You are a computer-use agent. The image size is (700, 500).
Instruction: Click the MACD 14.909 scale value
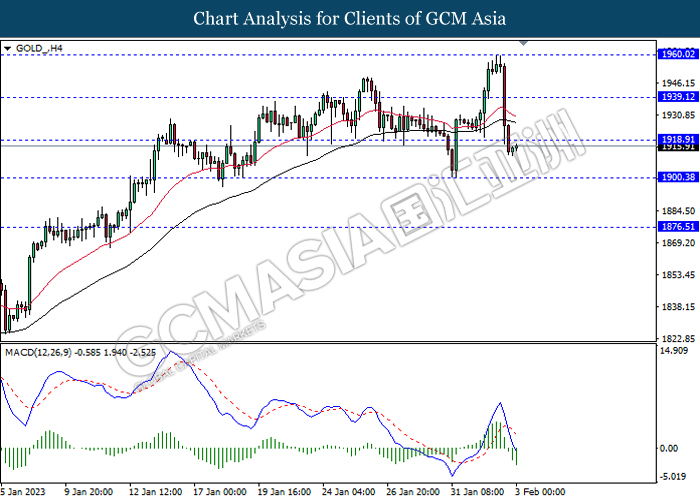[x=674, y=351]
